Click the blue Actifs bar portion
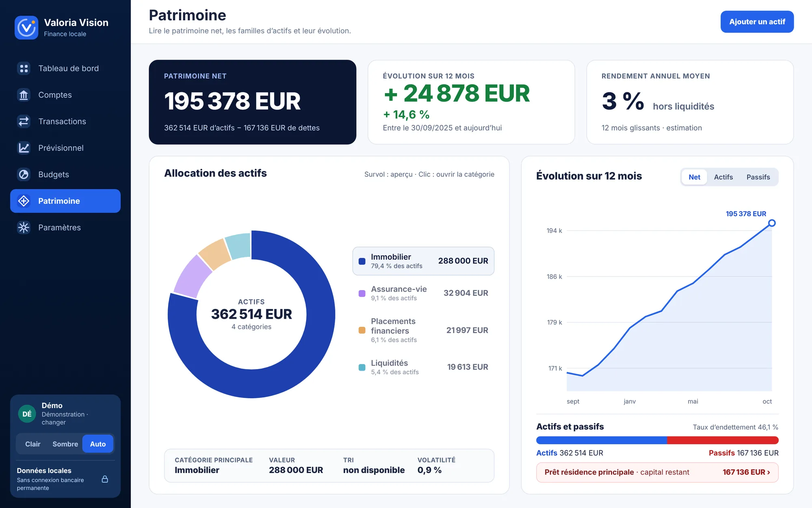812x508 pixels. click(602, 440)
